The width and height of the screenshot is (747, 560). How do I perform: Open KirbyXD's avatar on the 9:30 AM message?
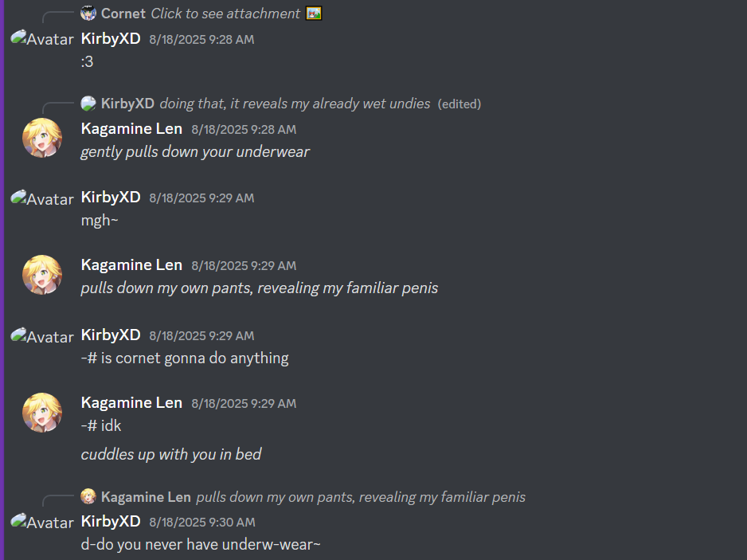click(x=42, y=522)
